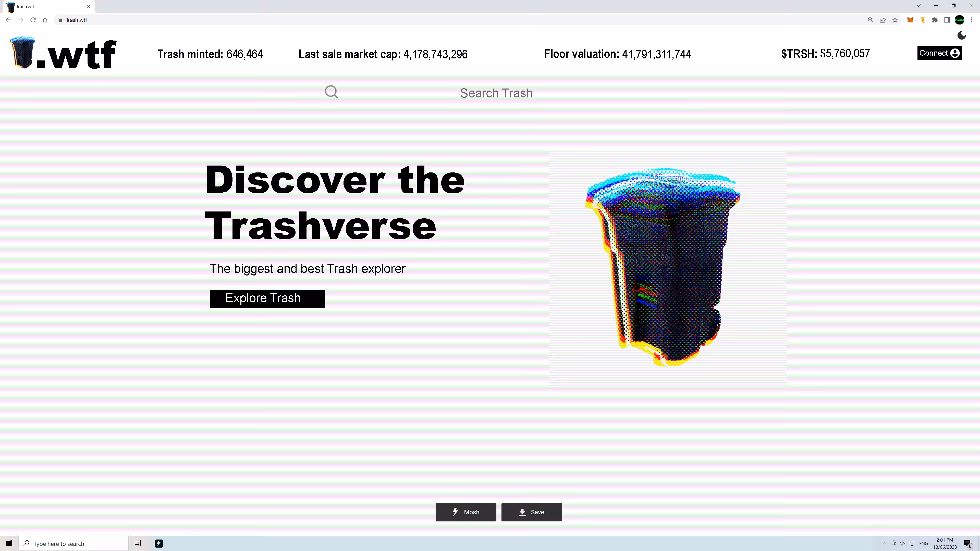Focus the Search Trash input field
Viewport: 980px width, 551px height.
[x=501, y=93]
